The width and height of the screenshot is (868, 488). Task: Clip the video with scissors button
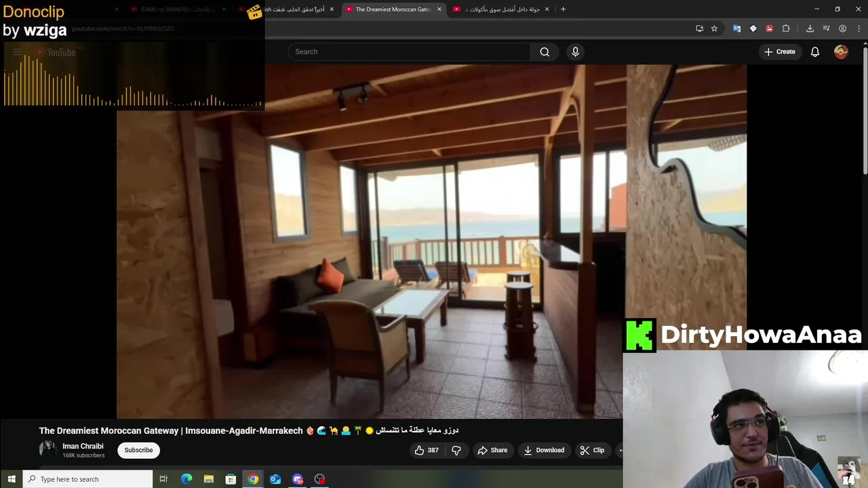coord(592,450)
